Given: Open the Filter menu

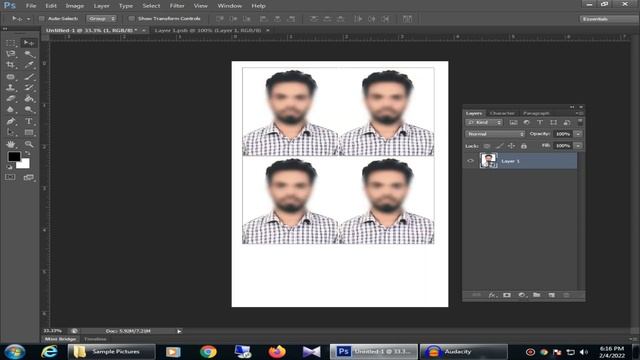Looking at the screenshot, I should tap(177, 6).
